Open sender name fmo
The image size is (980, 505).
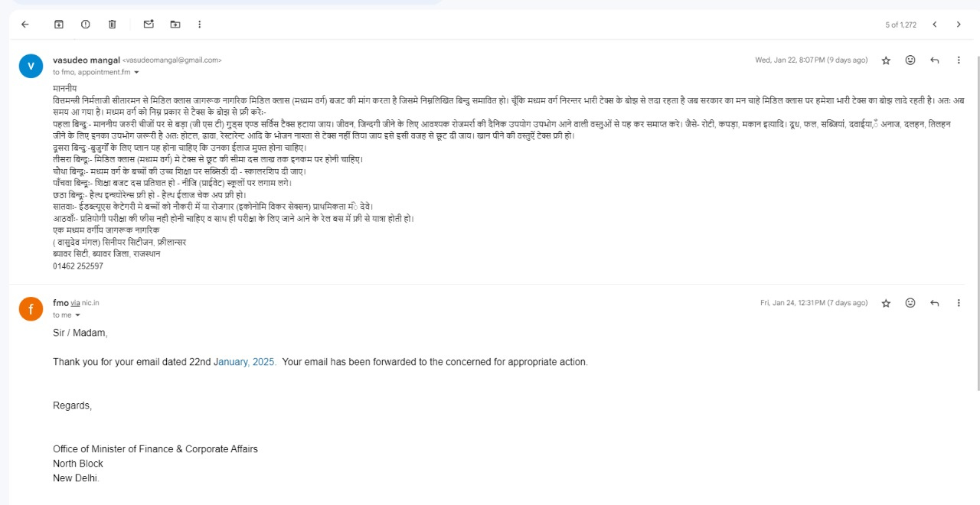(x=60, y=303)
